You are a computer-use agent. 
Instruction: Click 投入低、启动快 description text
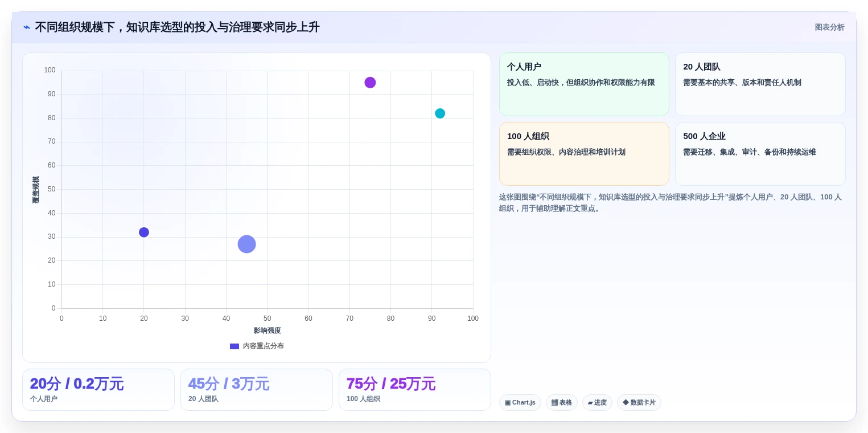pyautogui.click(x=581, y=83)
